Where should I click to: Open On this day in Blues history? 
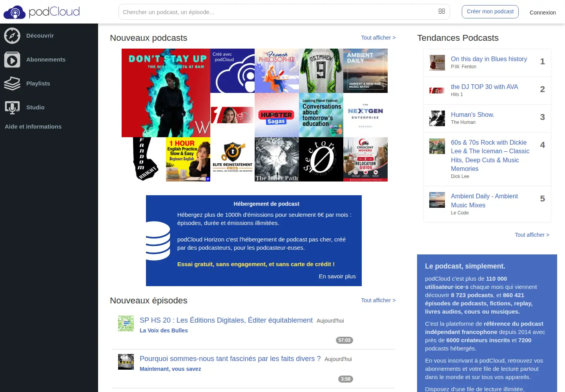(x=489, y=59)
